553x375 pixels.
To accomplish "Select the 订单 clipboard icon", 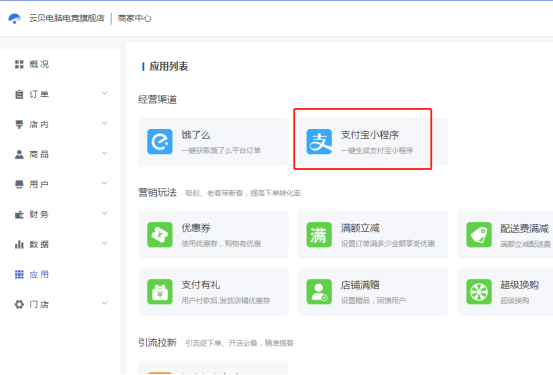I will [x=19, y=95].
